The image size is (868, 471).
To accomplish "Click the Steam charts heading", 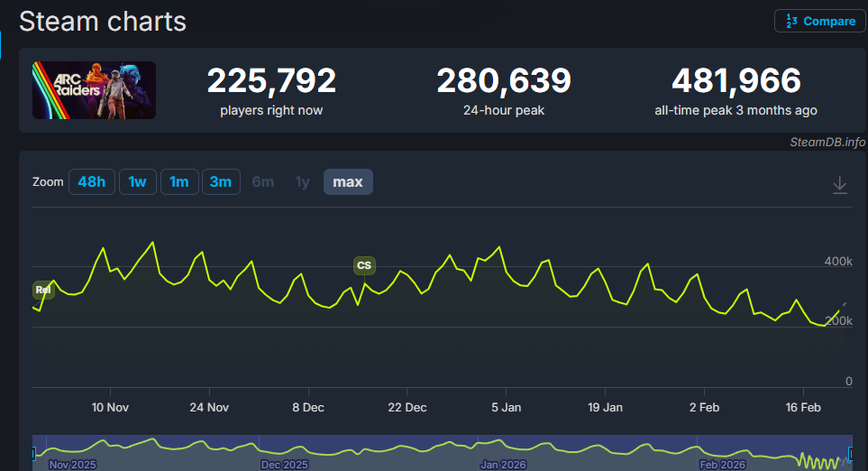I will [103, 22].
